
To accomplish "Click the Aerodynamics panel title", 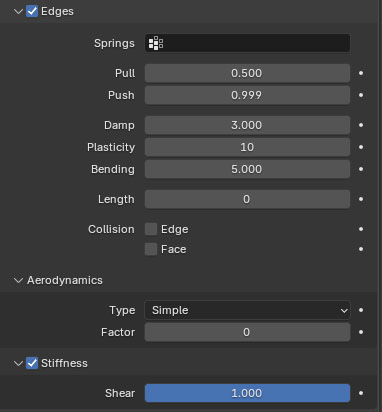I will click(x=65, y=280).
